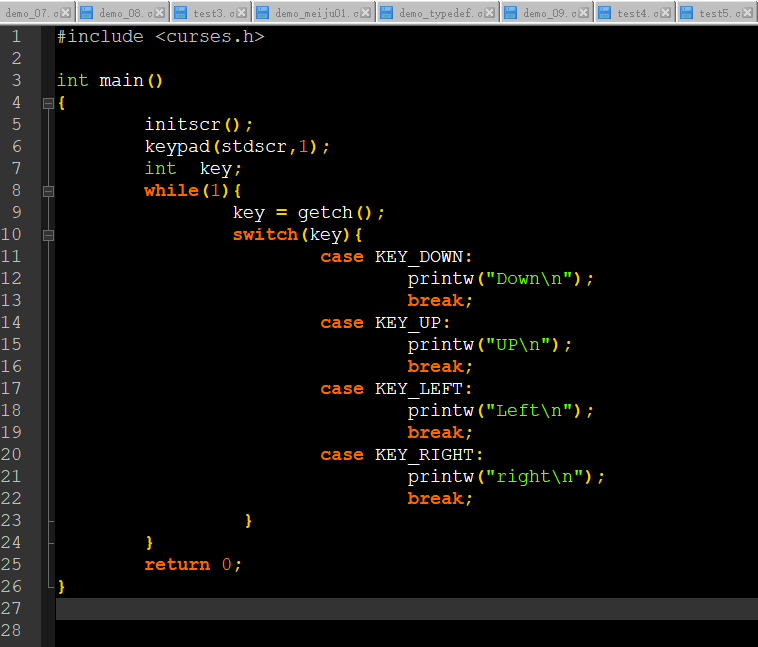
Task: Click the "break" keyword on line 19
Action: [436, 433]
